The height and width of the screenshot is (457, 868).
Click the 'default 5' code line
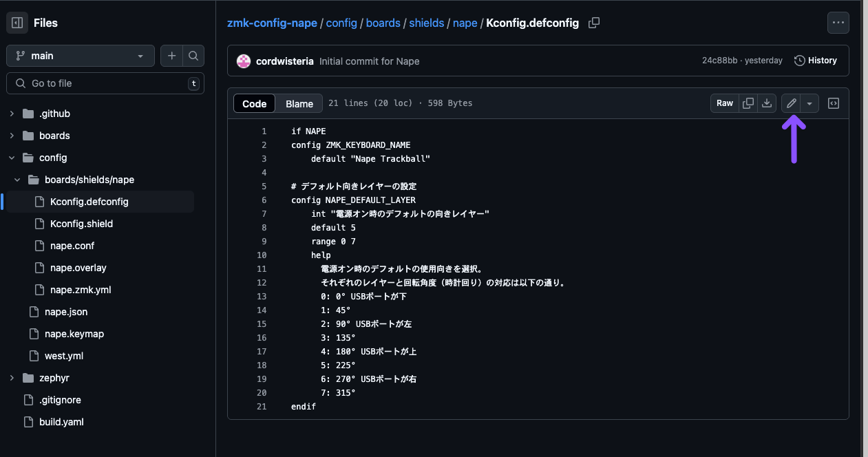tap(333, 228)
